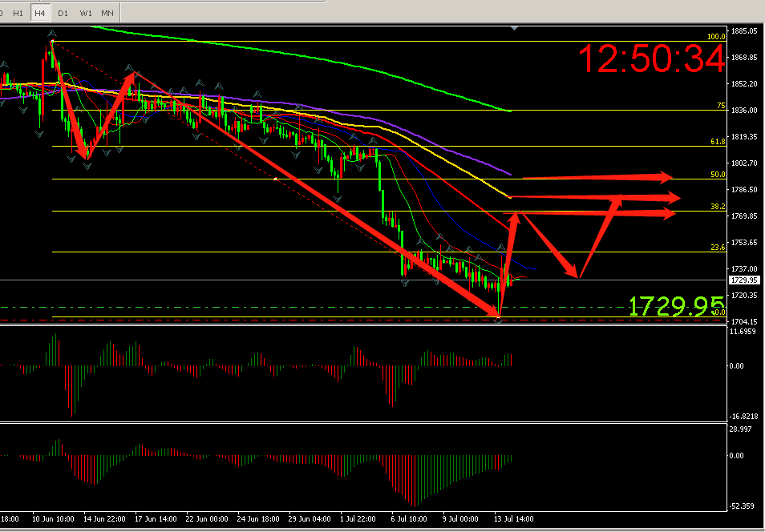Click the chart shift triangle marker
The height and width of the screenshot is (532, 765).
point(516,26)
